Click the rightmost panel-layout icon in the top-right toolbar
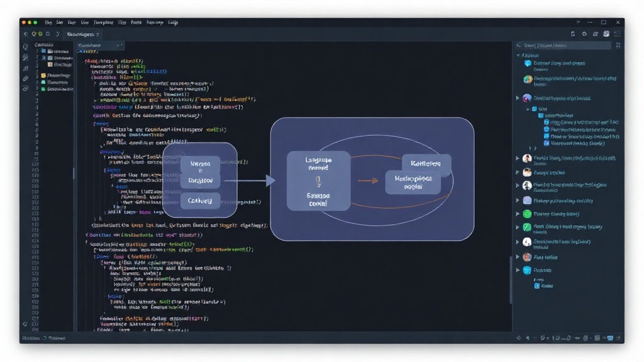The image size is (644, 362). tap(617, 34)
